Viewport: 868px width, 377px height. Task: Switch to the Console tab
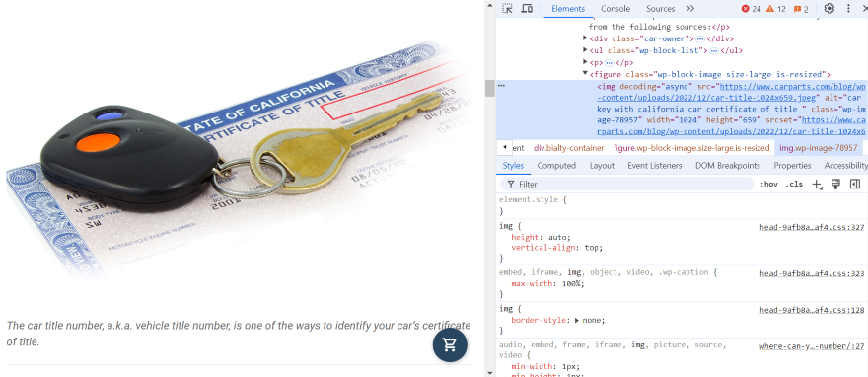615,8
